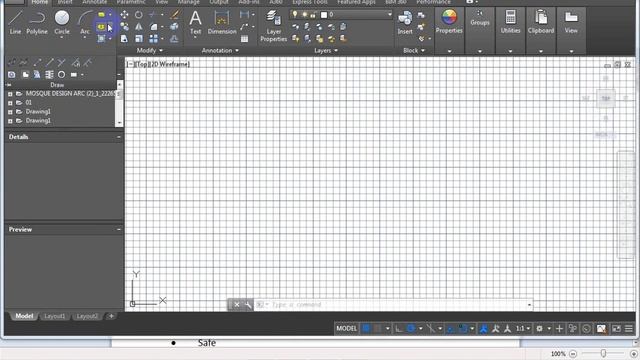Click the 2D Wireframe visual style control
The width and height of the screenshot is (640, 360).
click(171, 64)
